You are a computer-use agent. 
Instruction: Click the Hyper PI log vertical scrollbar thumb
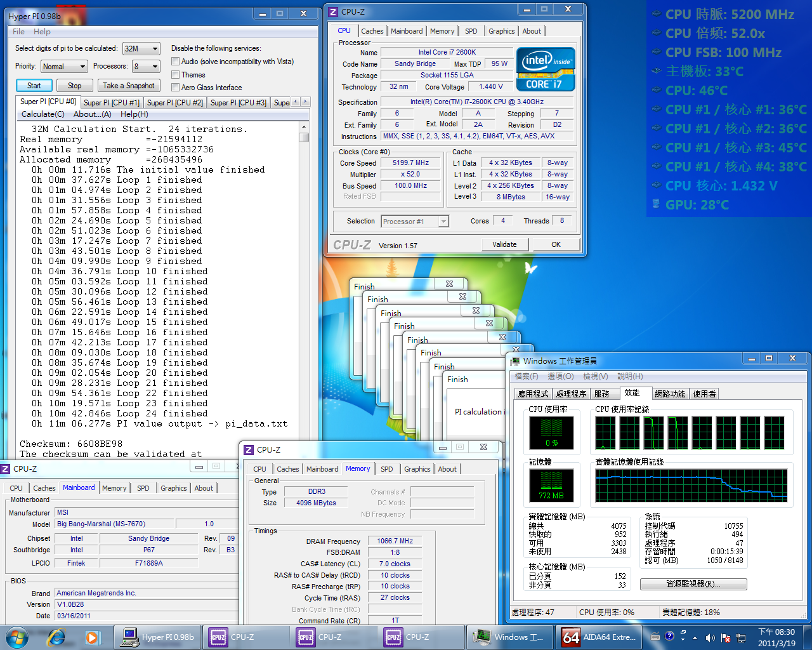[x=304, y=137]
